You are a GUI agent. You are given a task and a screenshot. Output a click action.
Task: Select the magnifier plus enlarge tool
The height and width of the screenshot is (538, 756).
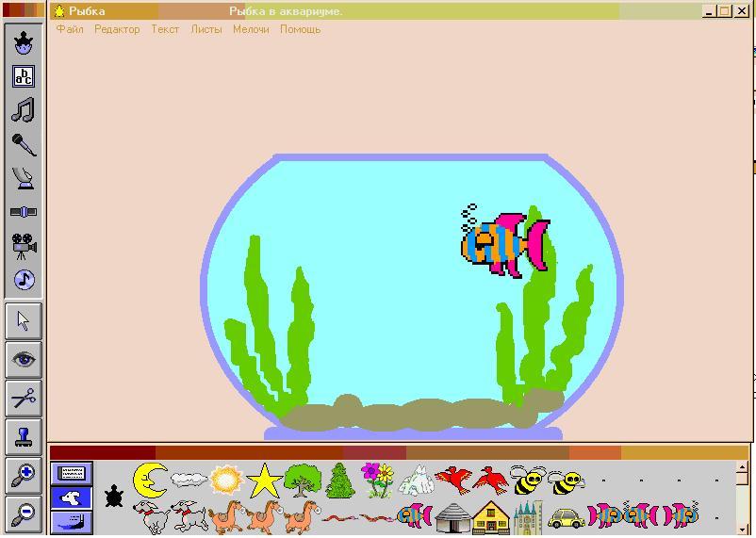(x=24, y=476)
